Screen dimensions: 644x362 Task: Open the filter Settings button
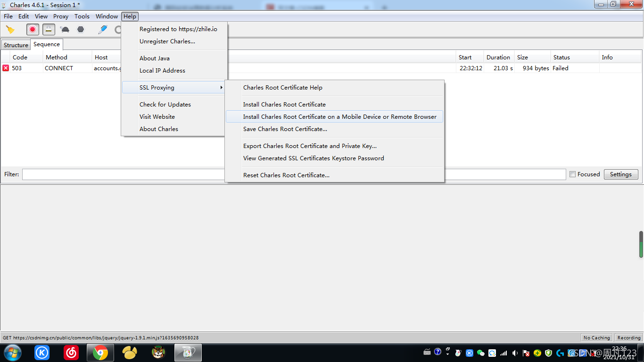[621, 174]
